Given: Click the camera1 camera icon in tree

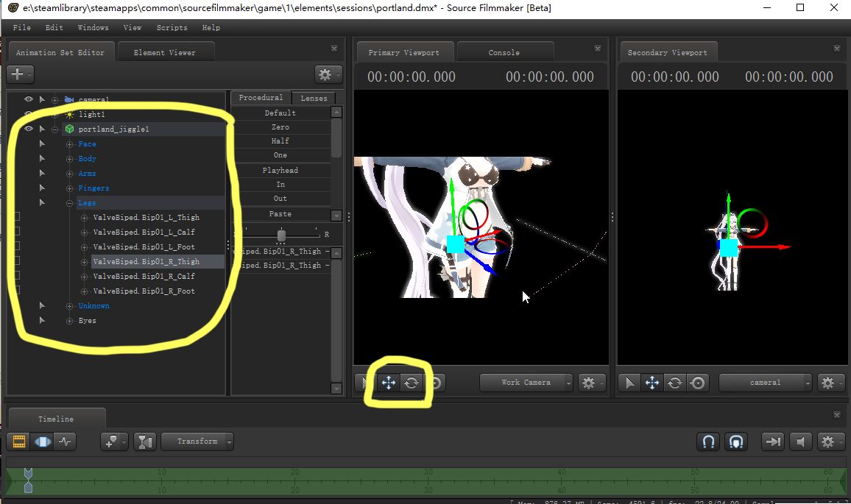Looking at the screenshot, I should [x=69, y=100].
